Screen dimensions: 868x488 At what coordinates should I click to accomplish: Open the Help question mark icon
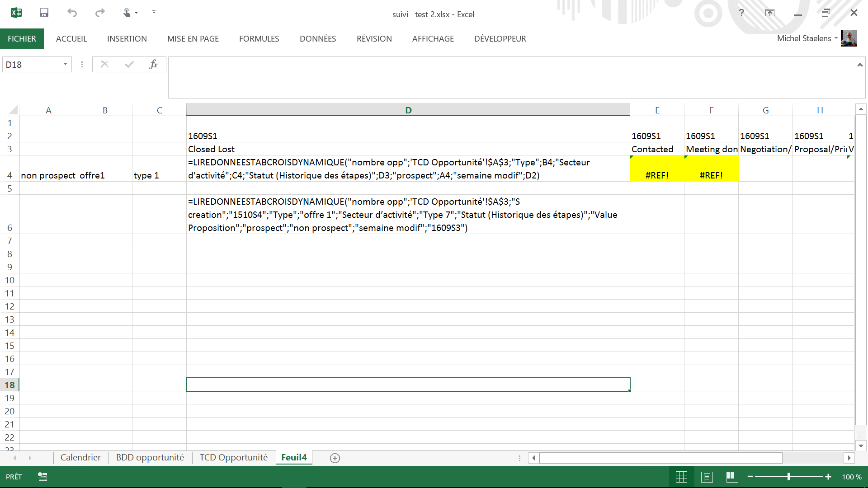741,13
